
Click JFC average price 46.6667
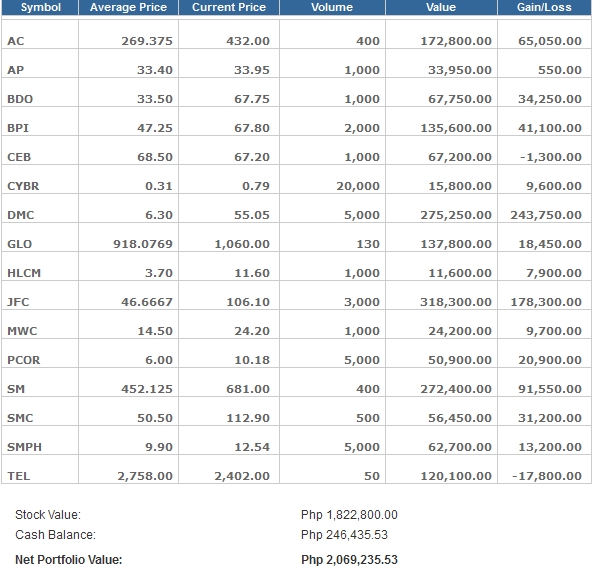147,302
